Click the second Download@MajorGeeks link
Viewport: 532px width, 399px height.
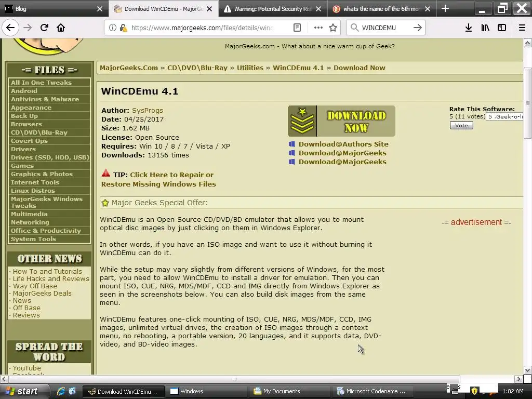click(342, 162)
